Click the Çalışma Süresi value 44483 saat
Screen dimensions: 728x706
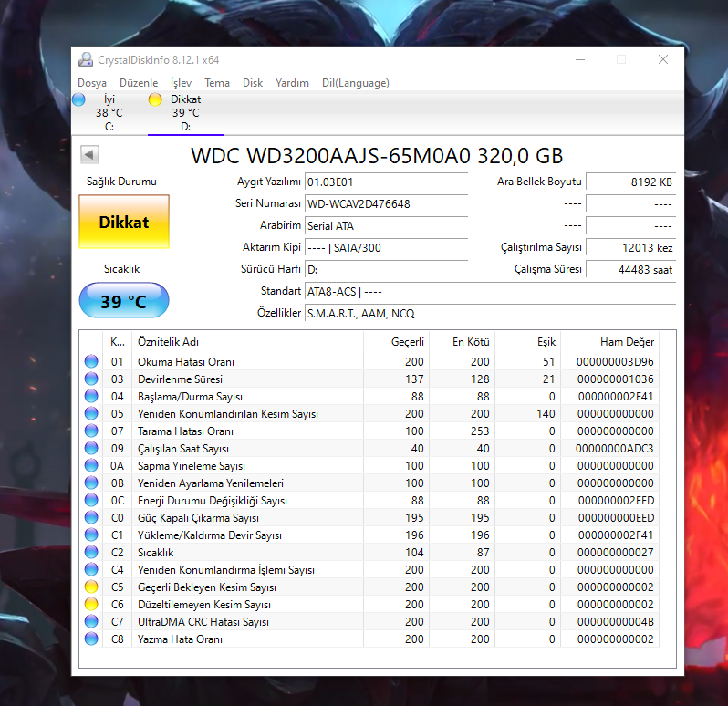click(631, 270)
